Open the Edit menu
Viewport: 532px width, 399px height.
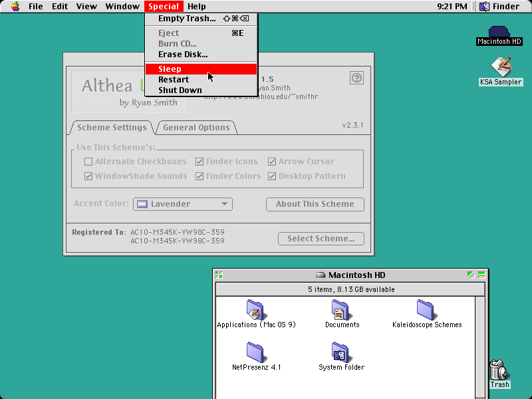[60, 7]
